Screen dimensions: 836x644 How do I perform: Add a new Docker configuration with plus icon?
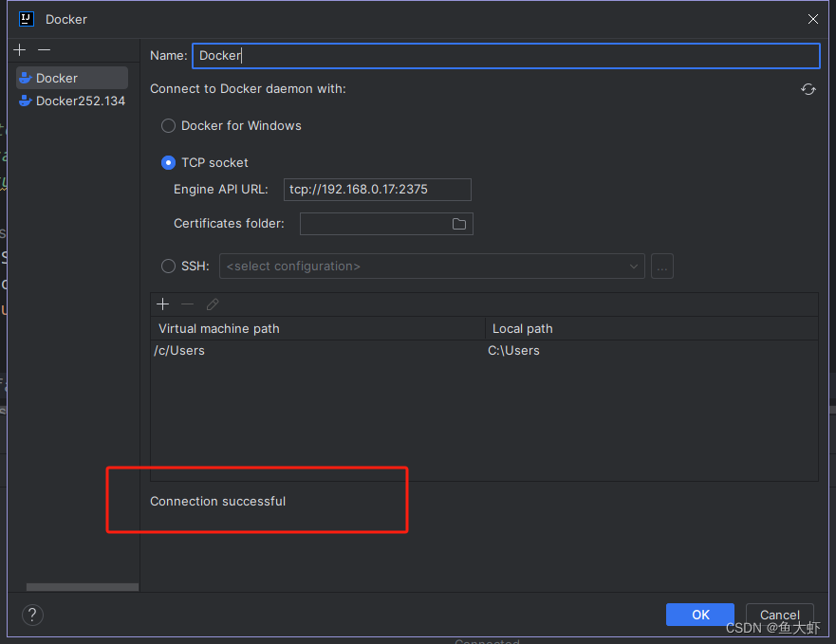[x=20, y=50]
